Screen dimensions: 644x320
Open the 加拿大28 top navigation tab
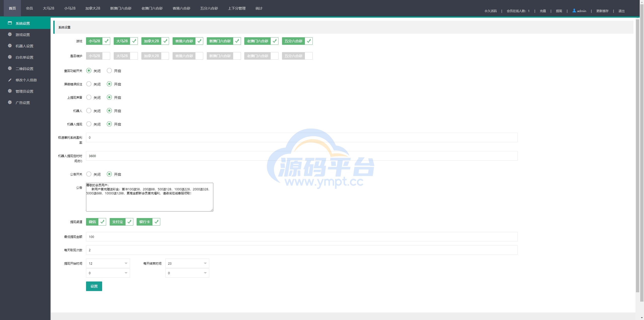pyautogui.click(x=93, y=8)
